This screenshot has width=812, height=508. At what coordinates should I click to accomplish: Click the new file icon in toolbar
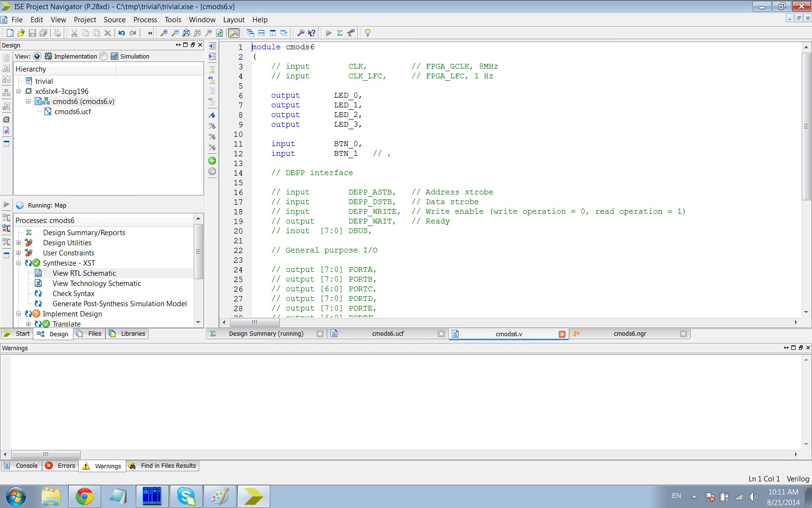[10, 33]
